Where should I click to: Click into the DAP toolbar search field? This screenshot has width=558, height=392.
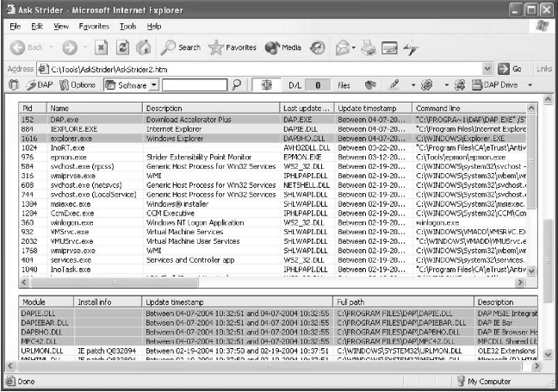pos(195,85)
